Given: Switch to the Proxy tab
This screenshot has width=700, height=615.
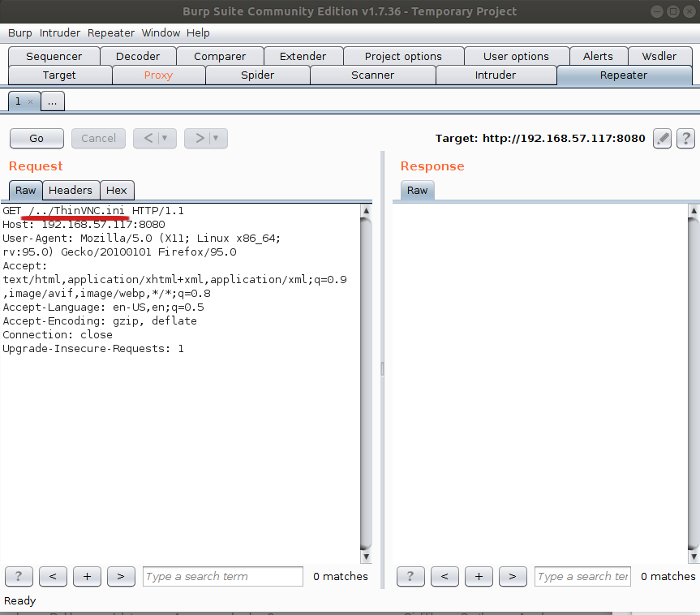Looking at the screenshot, I should pos(158,75).
